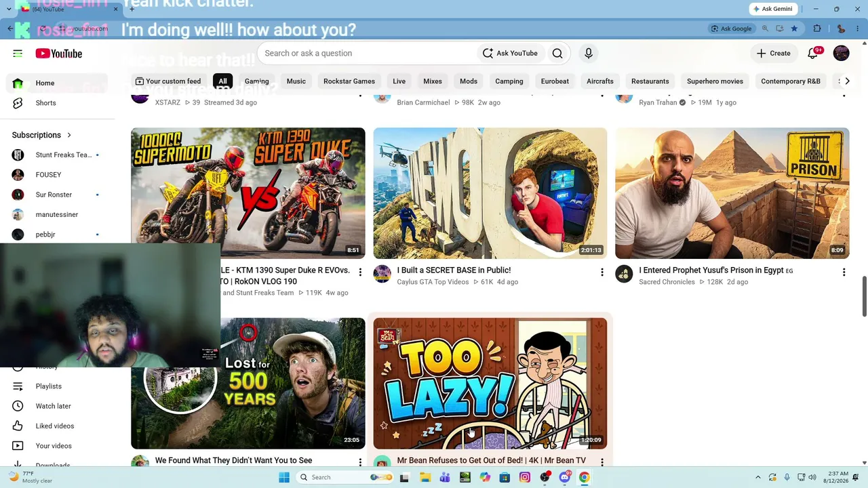
Task: Open options for KTM 1390 Super Duke video
Action: pos(360,272)
